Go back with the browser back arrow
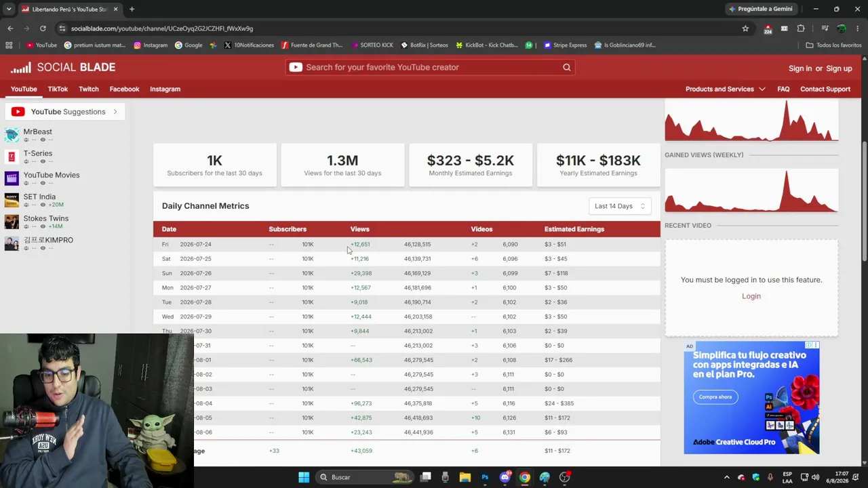 [10, 28]
